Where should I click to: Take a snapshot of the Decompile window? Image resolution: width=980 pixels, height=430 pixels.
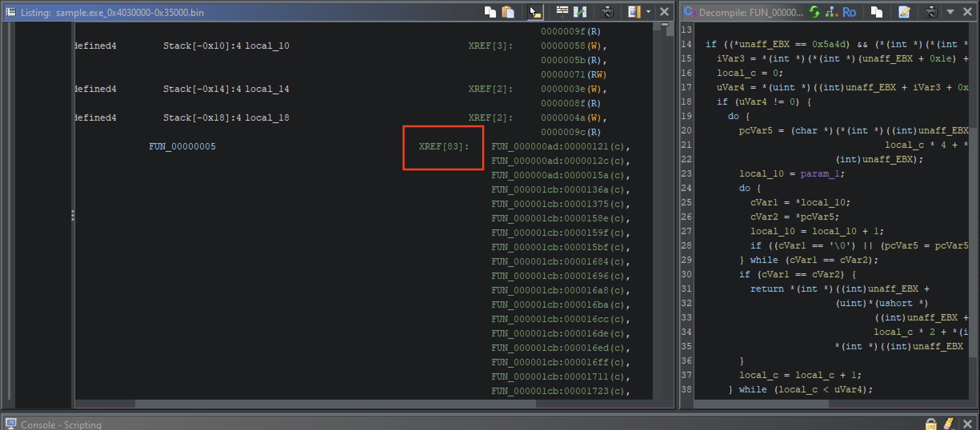(x=931, y=12)
